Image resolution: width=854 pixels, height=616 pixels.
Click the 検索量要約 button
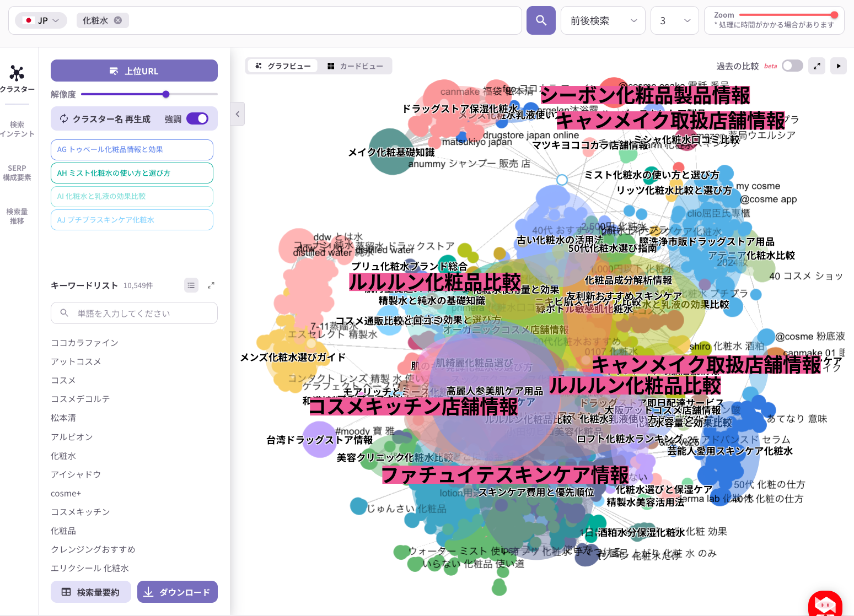pyautogui.click(x=91, y=592)
